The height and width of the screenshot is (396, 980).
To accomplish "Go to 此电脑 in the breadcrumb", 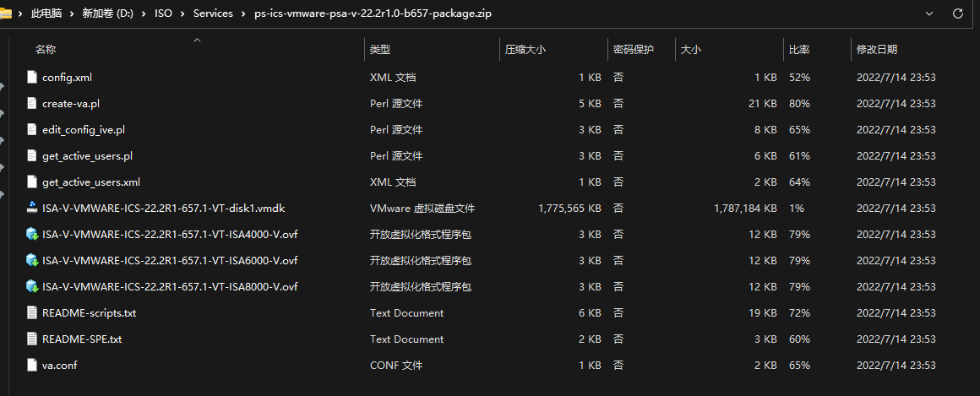I will click(46, 14).
